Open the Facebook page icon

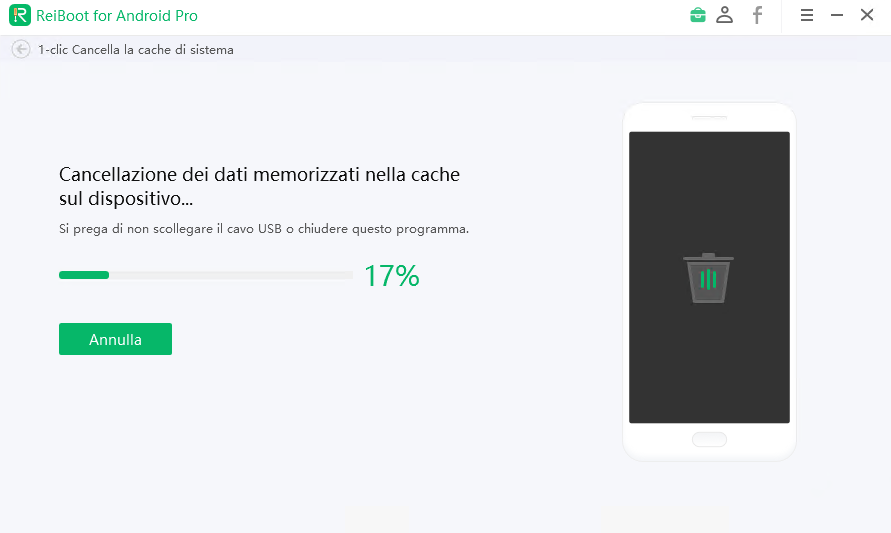pyautogui.click(x=758, y=15)
